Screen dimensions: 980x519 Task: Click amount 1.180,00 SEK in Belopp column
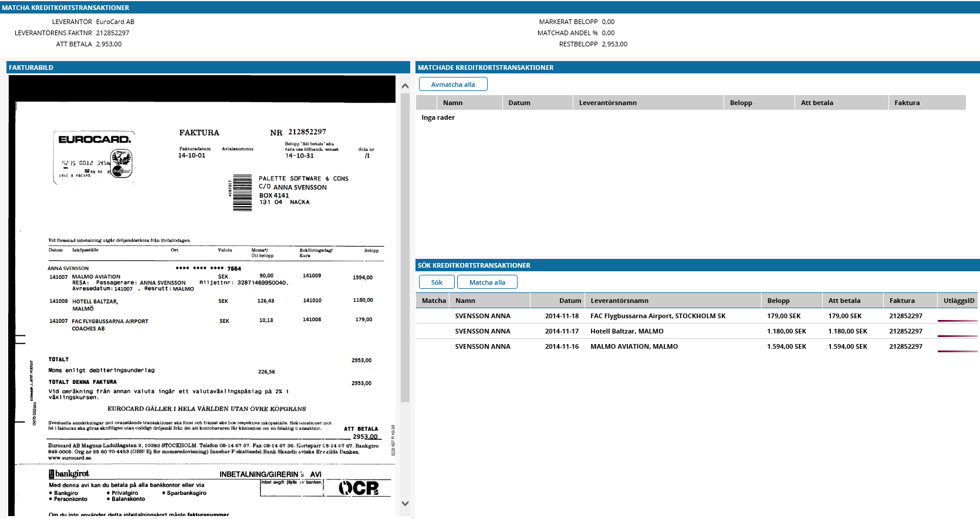coord(786,331)
